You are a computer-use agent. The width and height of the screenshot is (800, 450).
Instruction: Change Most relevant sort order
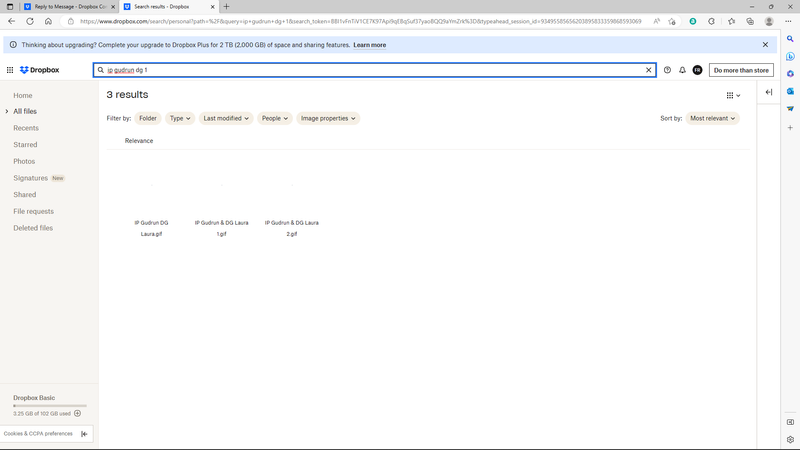(713, 118)
